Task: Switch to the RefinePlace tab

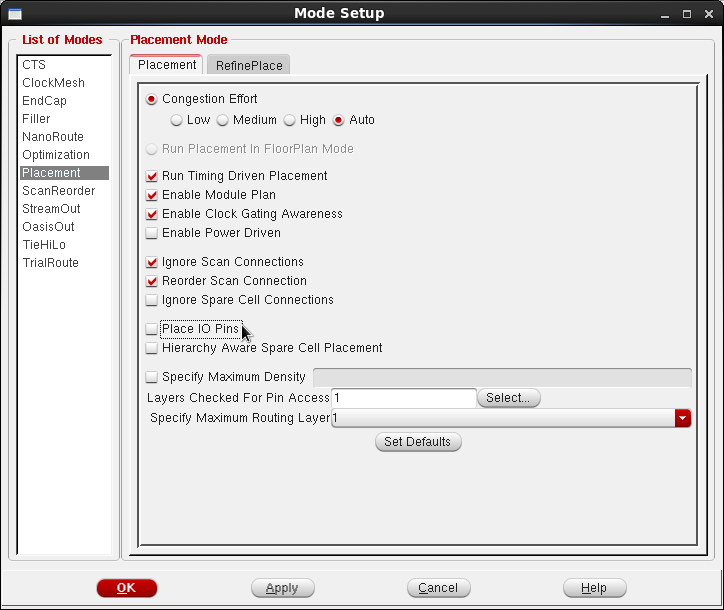Action: [x=249, y=65]
